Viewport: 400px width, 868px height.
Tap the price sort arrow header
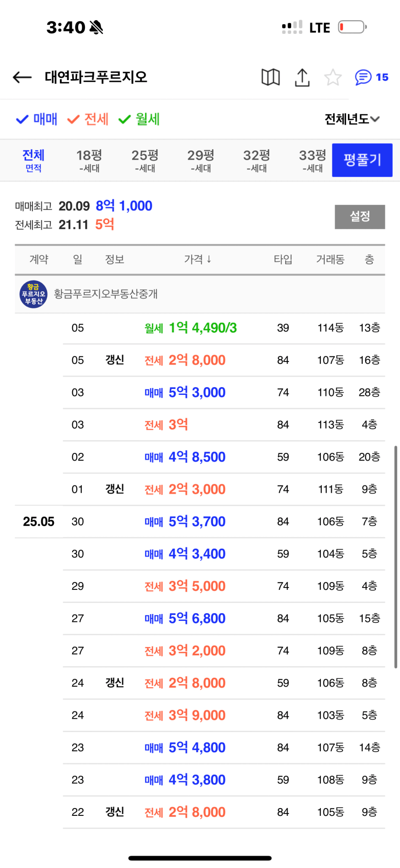click(x=197, y=259)
